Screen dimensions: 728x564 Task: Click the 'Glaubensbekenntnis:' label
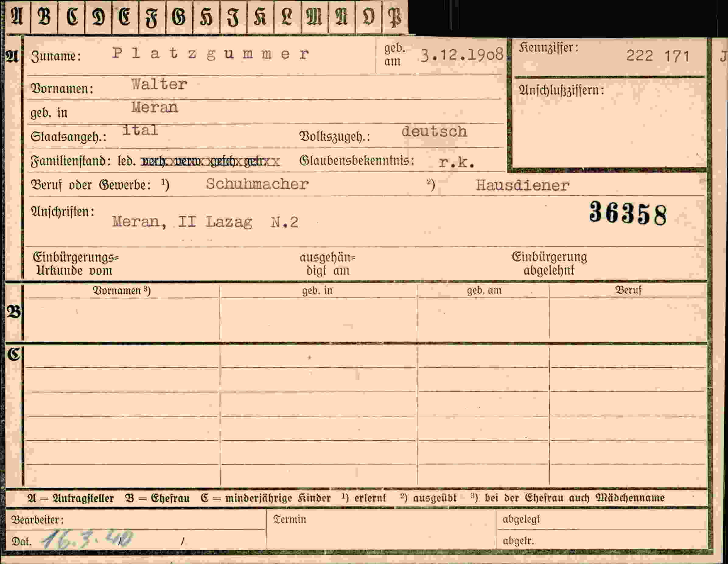tap(357, 161)
